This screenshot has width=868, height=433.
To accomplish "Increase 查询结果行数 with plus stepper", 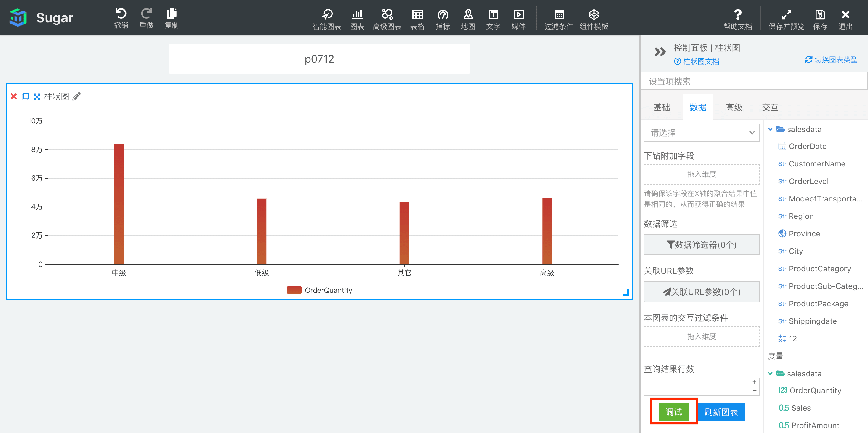I will click(x=755, y=382).
